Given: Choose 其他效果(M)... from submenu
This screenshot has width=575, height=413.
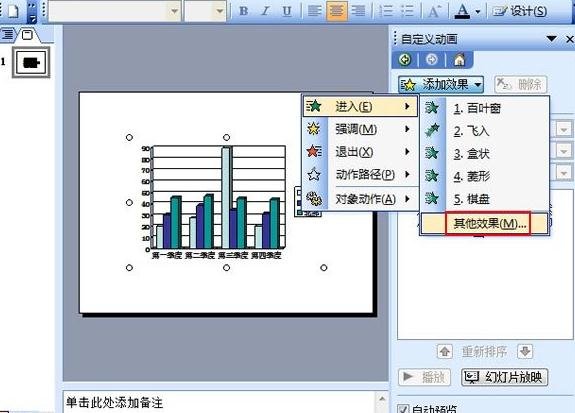Looking at the screenshot, I should 489,223.
